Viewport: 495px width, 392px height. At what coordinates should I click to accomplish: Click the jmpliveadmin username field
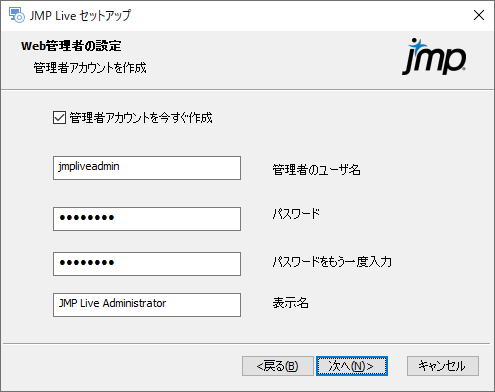tap(147, 168)
